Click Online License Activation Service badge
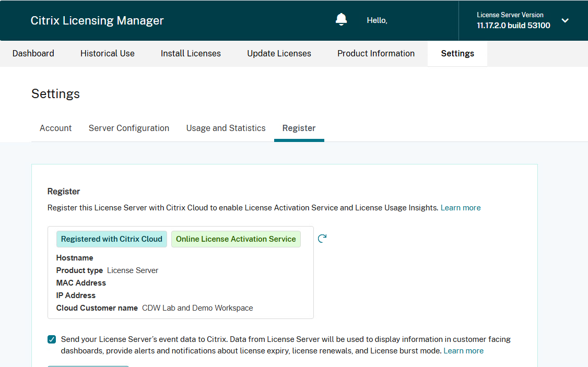Image resolution: width=588 pixels, height=367 pixels. point(236,239)
